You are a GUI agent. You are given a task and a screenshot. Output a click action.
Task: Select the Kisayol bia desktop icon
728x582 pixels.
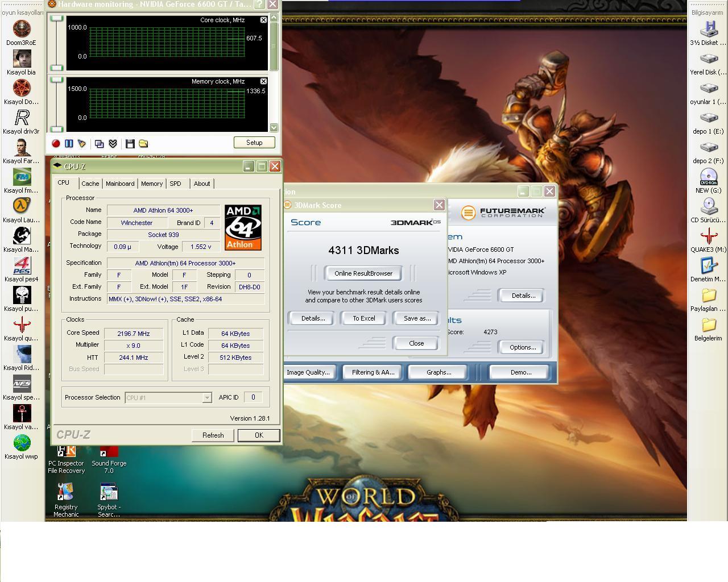coord(22,63)
